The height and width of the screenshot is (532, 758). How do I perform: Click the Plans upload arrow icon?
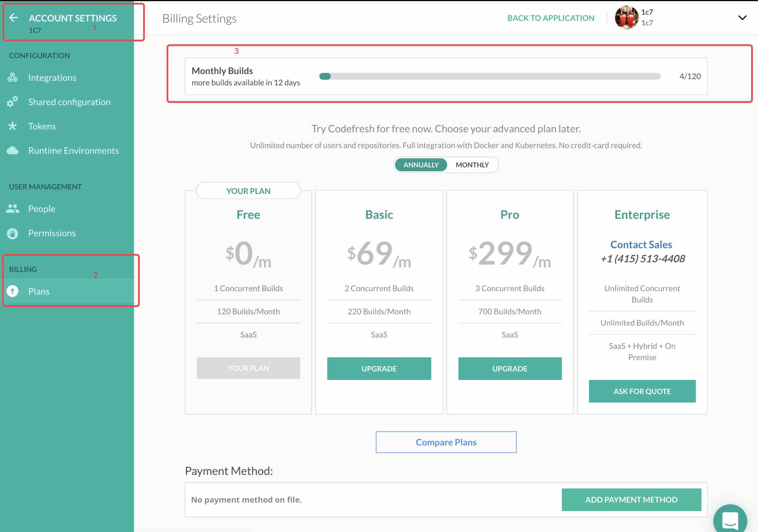pos(12,291)
